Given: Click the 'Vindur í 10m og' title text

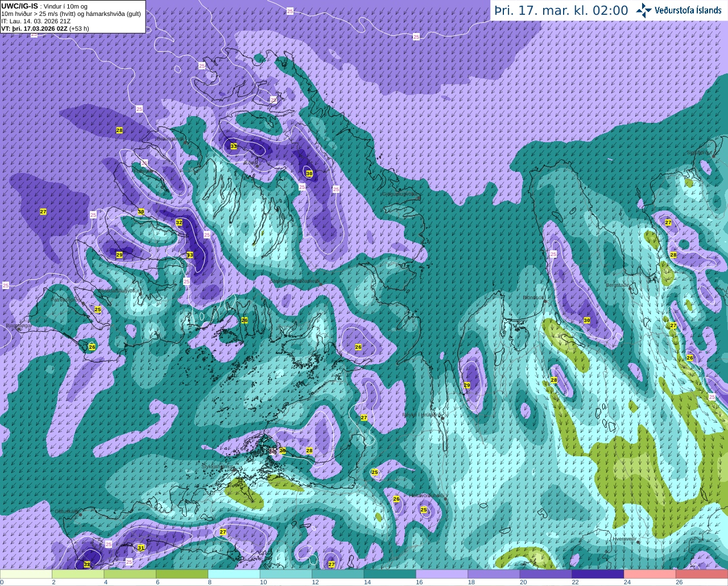Looking at the screenshot, I should click(x=65, y=6).
